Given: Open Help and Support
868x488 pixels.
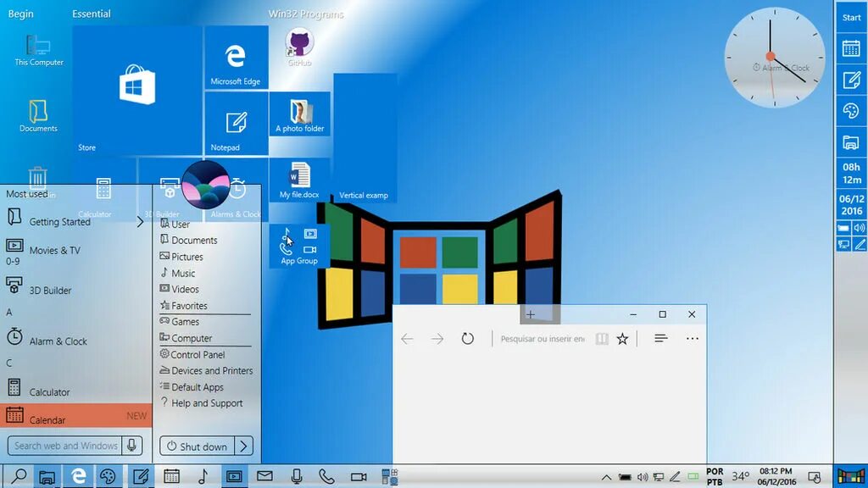Looking at the screenshot, I should (x=202, y=402).
